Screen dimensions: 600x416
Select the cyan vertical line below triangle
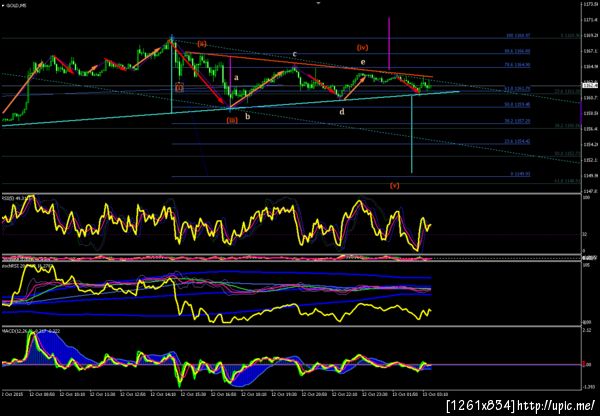412,134
